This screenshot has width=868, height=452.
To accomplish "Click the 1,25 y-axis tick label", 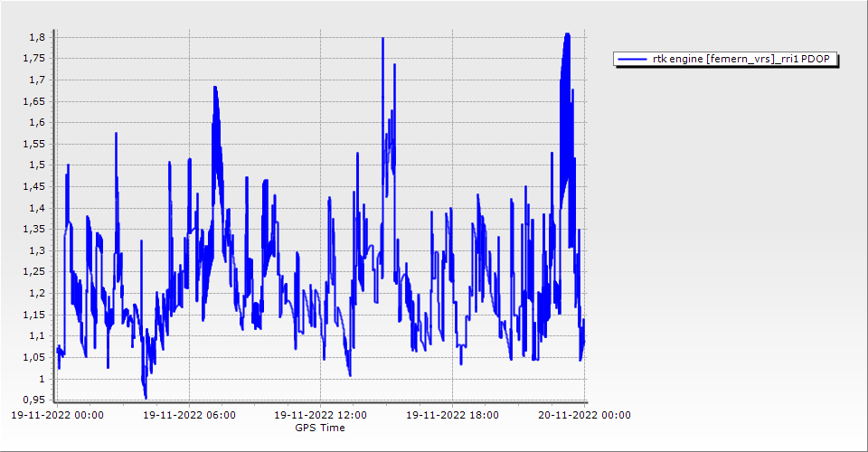I will [34, 272].
